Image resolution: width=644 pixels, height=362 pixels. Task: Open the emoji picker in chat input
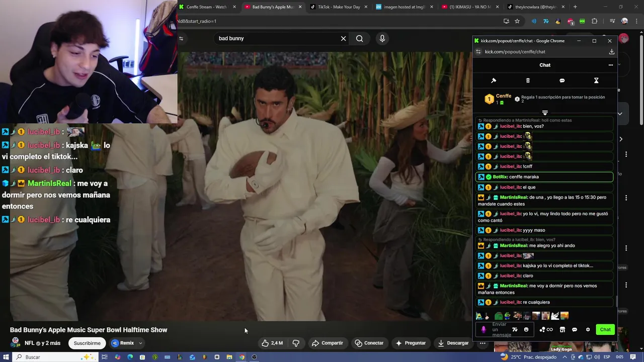[x=526, y=330]
